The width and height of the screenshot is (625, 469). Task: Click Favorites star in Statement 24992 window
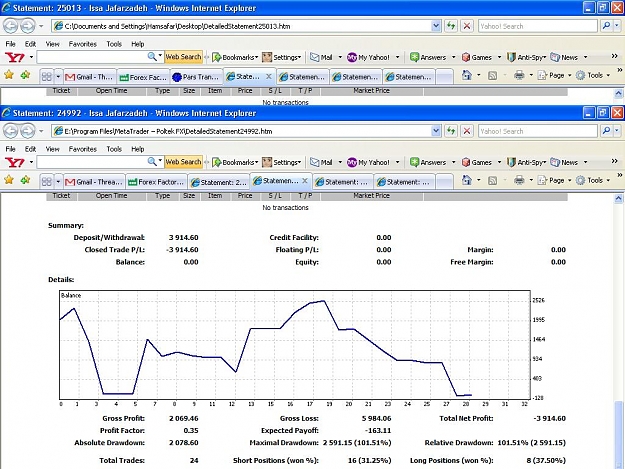tap(9, 180)
